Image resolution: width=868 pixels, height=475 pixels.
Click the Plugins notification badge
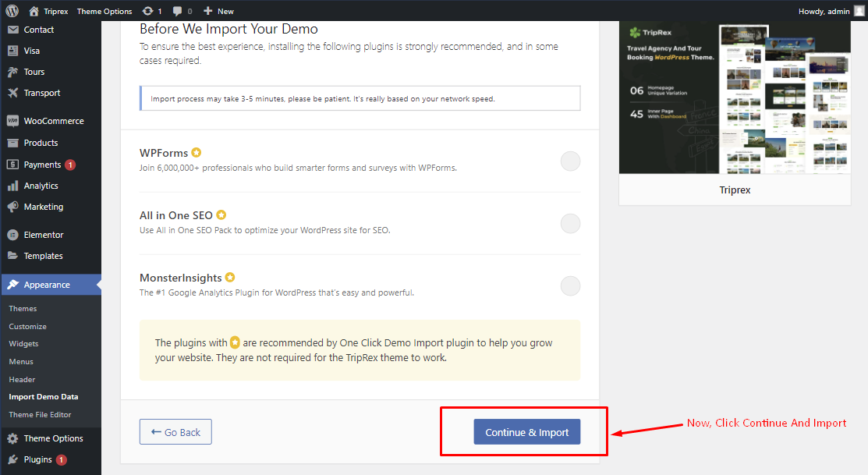pyautogui.click(x=61, y=459)
